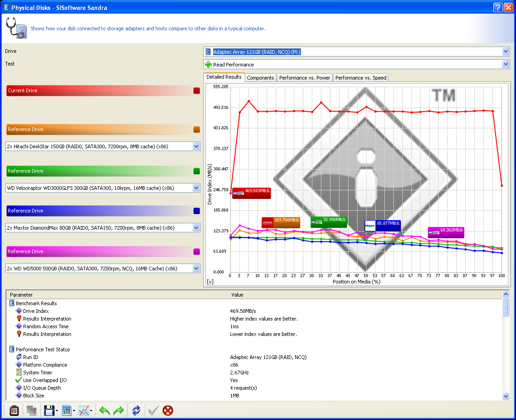This screenshot has height=420, width=516.
Task: Click the magenta Reference Drive color swatch
Action: pyautogui.click(x=197, y=251)
